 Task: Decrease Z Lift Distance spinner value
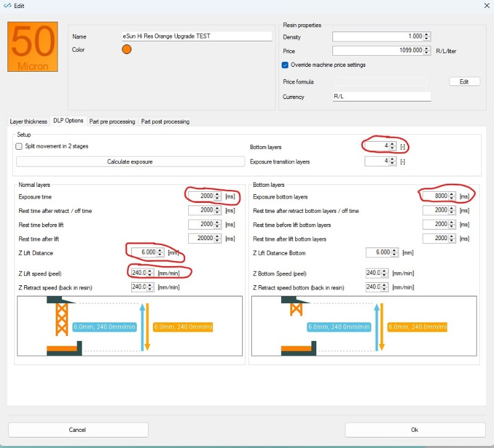[x=160, y=254]
